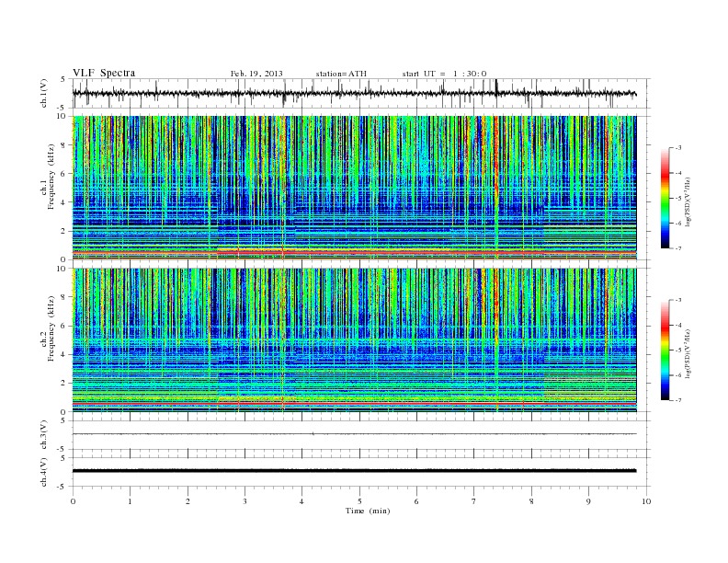Viewport: 728px width, 563px height.
Task: Click the ch.2 spectrogram panel
Action: [354, 340]
